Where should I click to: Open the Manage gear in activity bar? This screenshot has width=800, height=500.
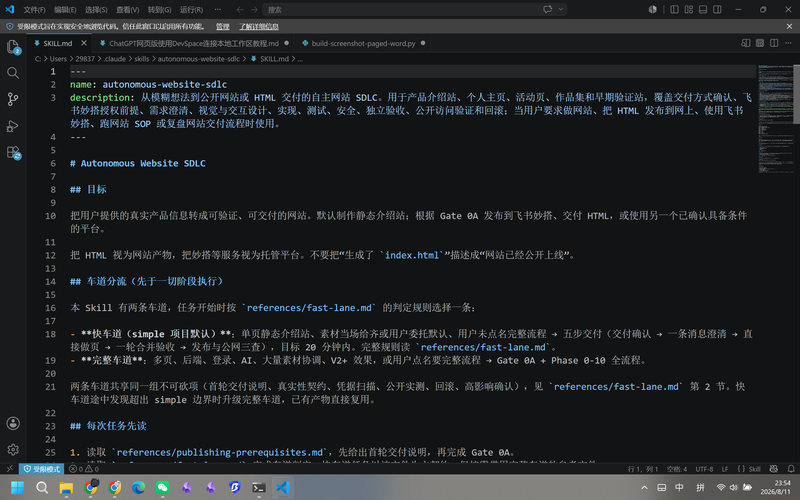(13, 449)
